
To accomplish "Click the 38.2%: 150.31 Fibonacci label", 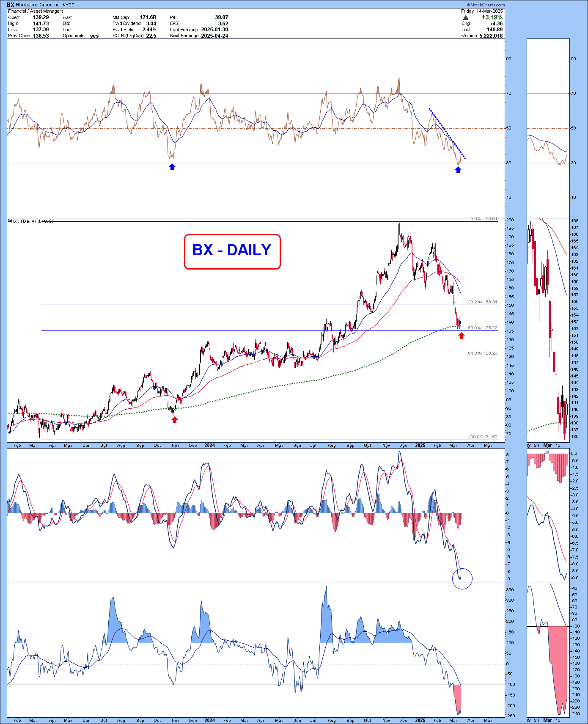I will tap(482, 302).
